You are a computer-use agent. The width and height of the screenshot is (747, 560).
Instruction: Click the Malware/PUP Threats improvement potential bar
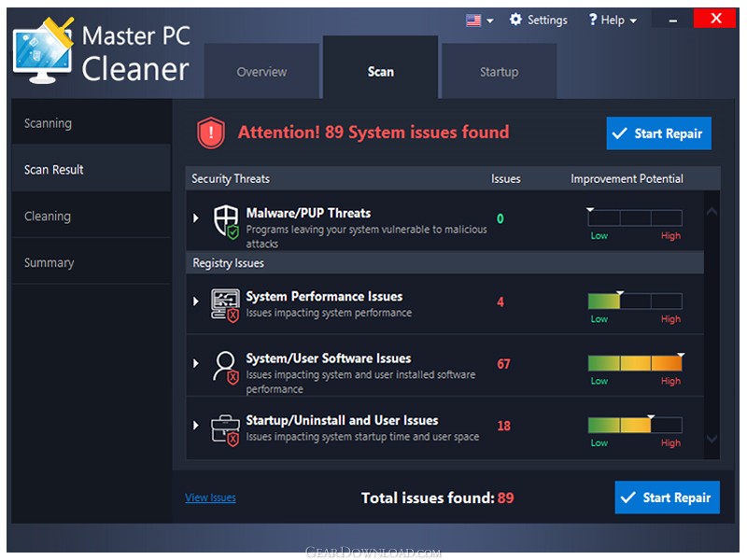635,218
